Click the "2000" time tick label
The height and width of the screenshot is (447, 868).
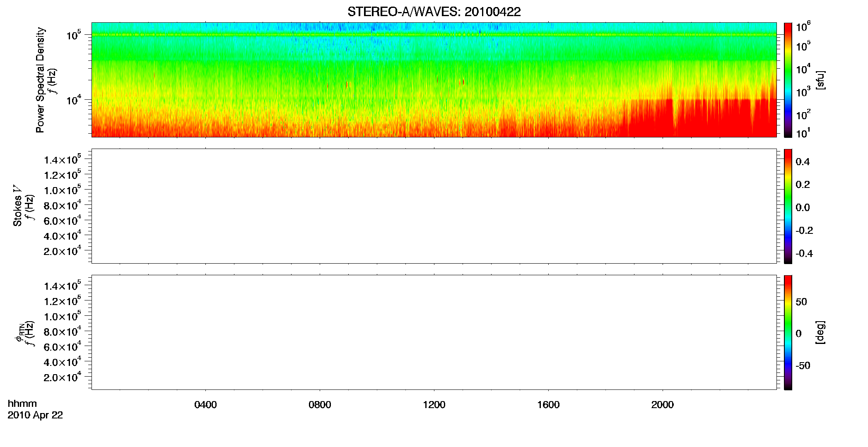click(663, 405)
